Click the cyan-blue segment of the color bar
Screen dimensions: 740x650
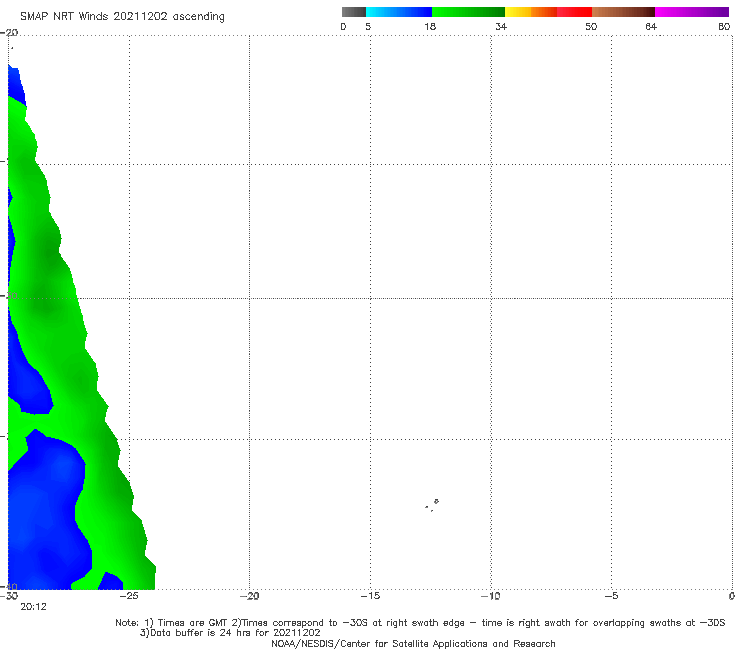coord(399,12)
